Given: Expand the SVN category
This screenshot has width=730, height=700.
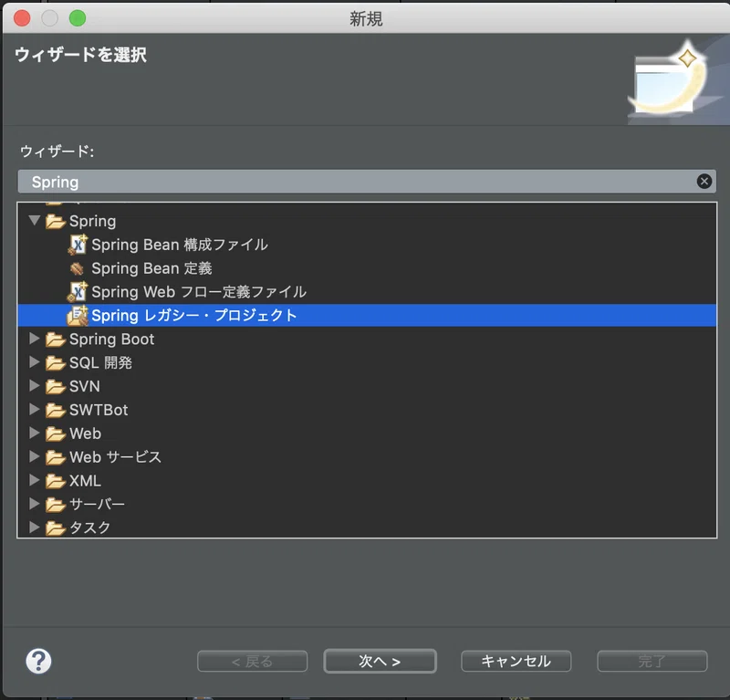Looking at the screenshot, I should 34,386.
